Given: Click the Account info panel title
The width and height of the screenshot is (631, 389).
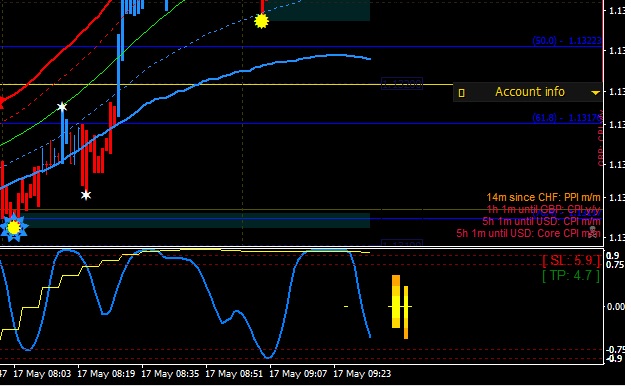Looking at the screenshot, I should point(530,92).
